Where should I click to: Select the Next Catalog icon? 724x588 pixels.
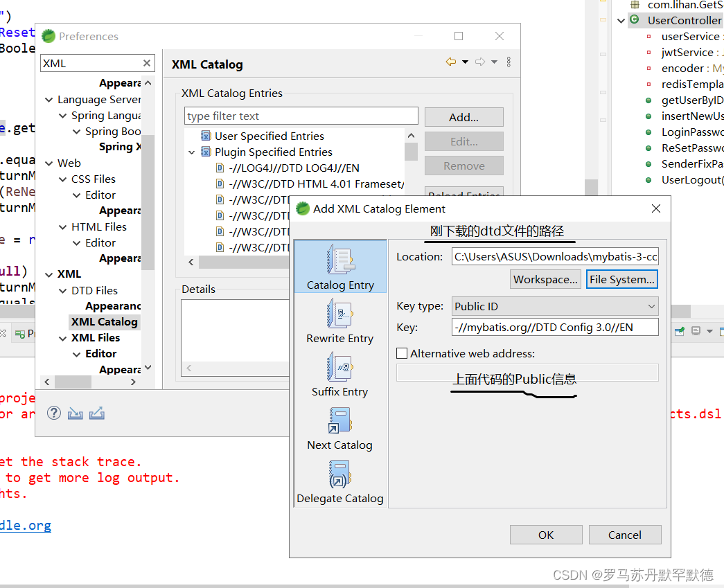340,420
